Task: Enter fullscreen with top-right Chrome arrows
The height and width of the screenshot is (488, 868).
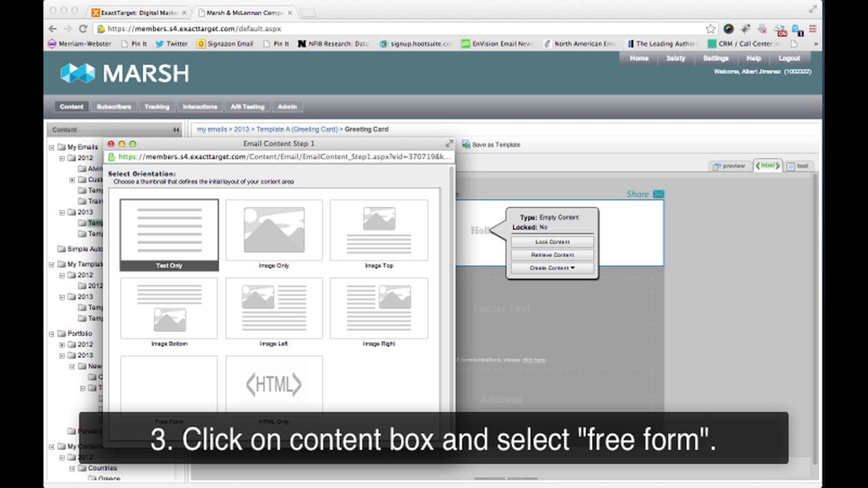Action: coord(813,9)
